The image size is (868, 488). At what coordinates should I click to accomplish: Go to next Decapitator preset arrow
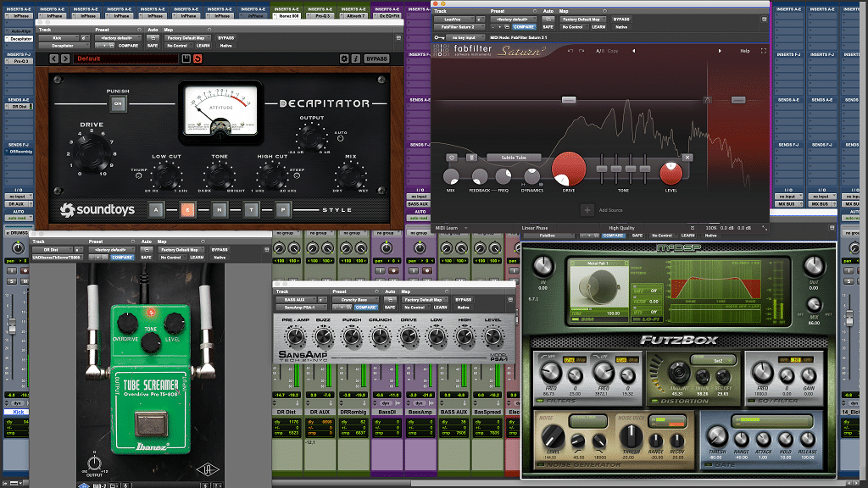[65, 58]
